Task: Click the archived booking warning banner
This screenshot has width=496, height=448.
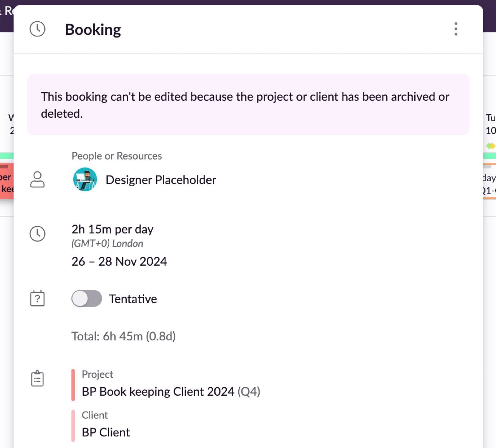Action: point(248,105)
